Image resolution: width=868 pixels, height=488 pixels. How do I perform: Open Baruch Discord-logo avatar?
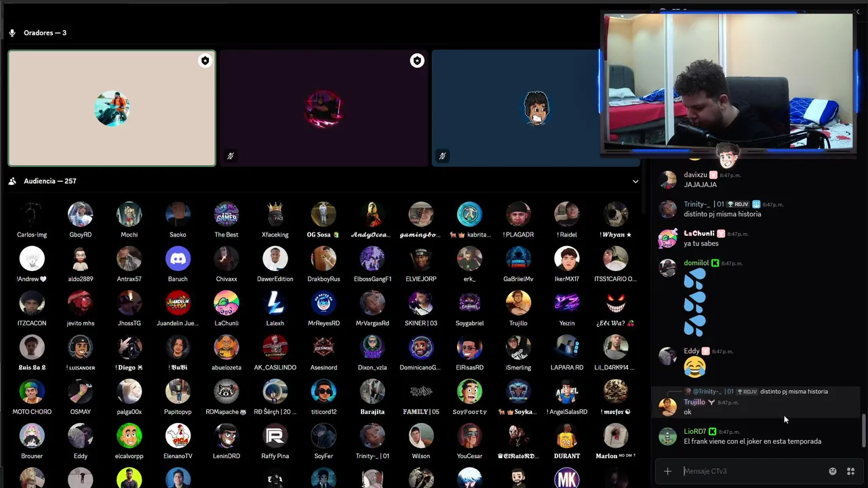(178, 258)
